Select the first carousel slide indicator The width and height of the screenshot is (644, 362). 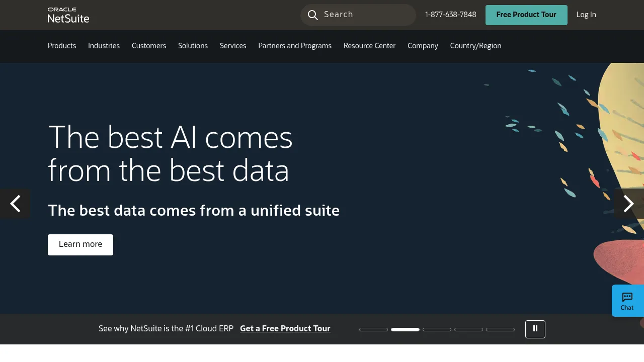tap(373, 329)
